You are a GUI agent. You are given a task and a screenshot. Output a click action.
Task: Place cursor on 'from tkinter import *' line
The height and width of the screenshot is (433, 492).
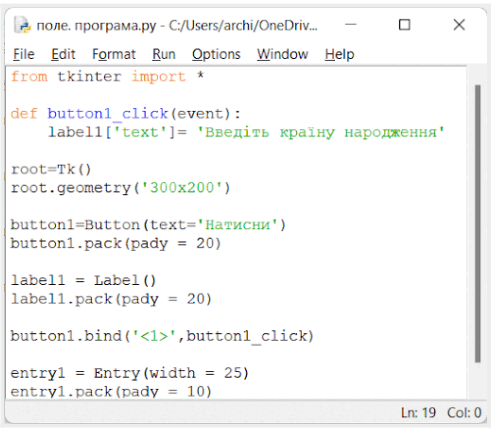(x=107, y=77)
